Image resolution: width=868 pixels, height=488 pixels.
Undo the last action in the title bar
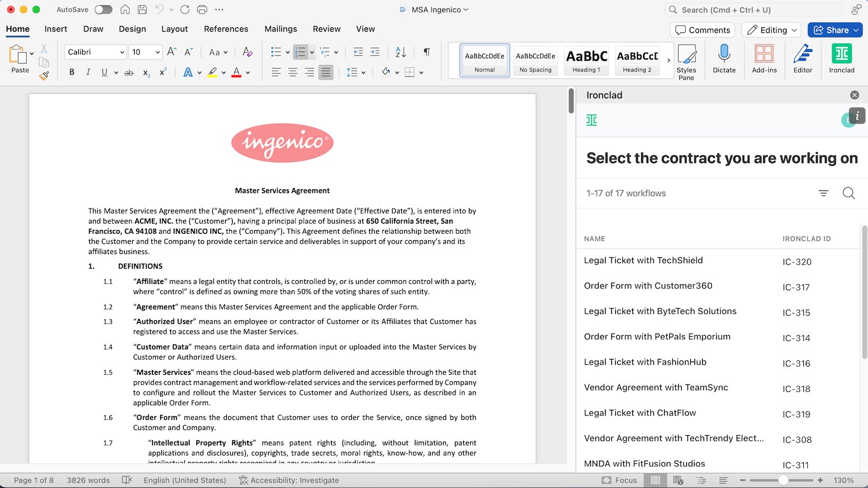159,10
